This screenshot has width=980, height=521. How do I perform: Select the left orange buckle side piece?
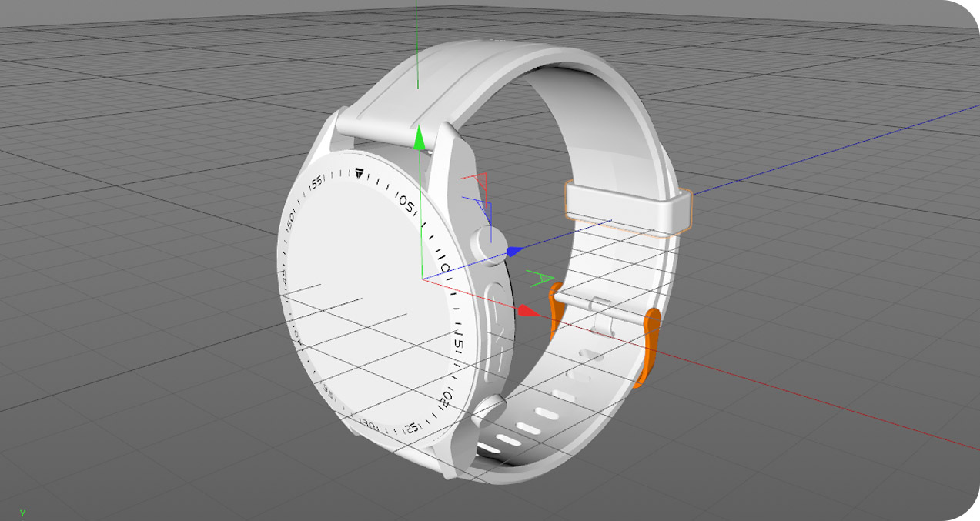556,309
